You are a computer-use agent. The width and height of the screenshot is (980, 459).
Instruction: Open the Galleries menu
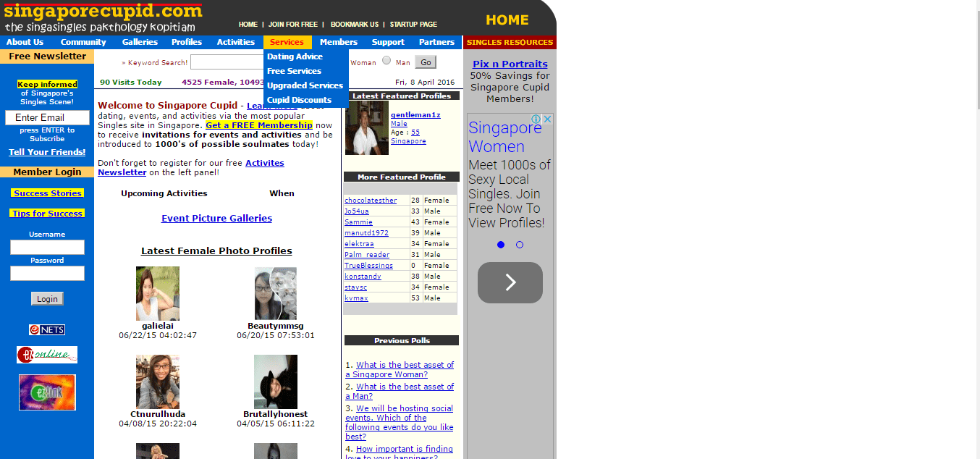140,42
